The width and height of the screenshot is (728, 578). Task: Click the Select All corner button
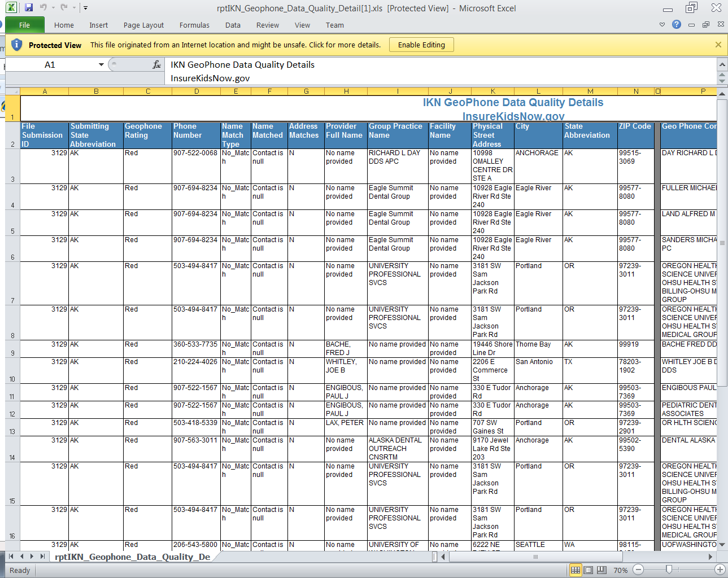(12, 91)
